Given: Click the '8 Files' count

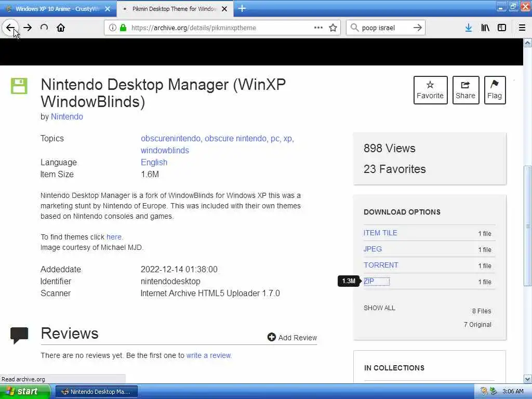Looking at the screenshot, I should pos(482,311).
